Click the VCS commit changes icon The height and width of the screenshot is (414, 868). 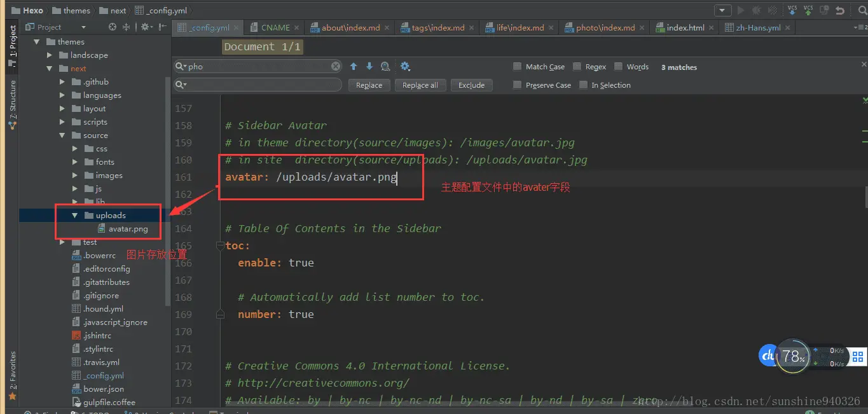[x=808, y=10]
